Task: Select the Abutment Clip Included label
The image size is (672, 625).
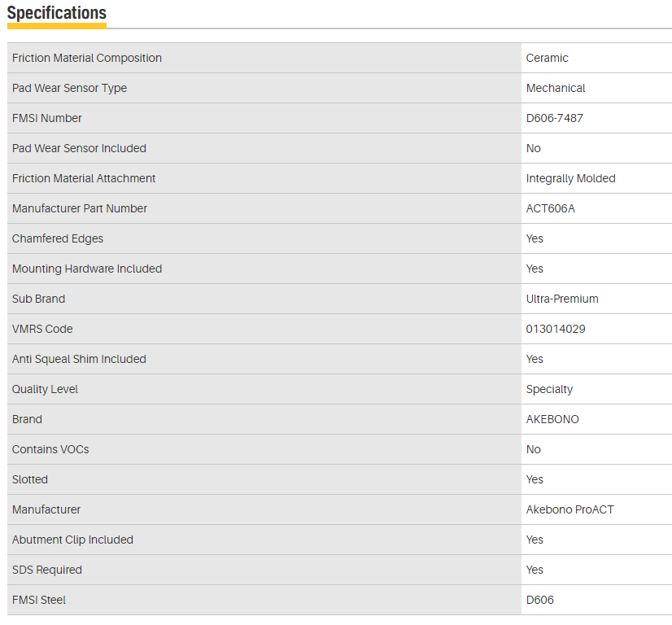Action: (x=72, y=540)
